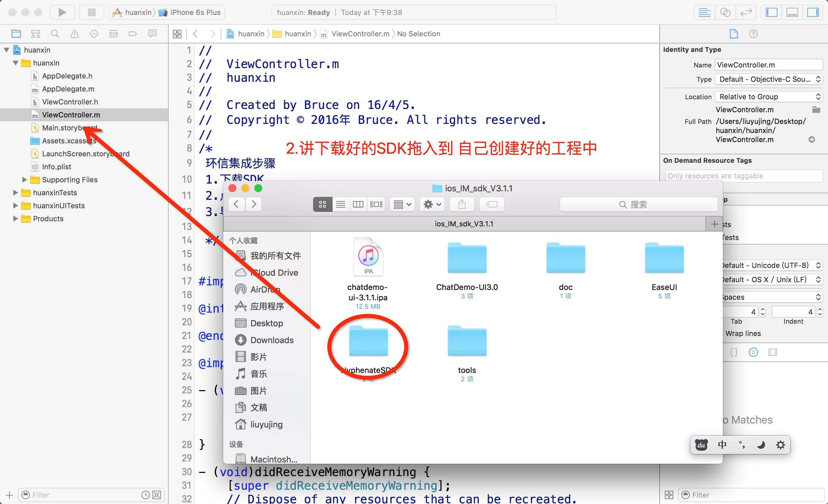Image resolution: width=828 pixels, height=504 pixels.
Task: Open AirDrop in Finder sidebar
Action: [x=257, y=289]
